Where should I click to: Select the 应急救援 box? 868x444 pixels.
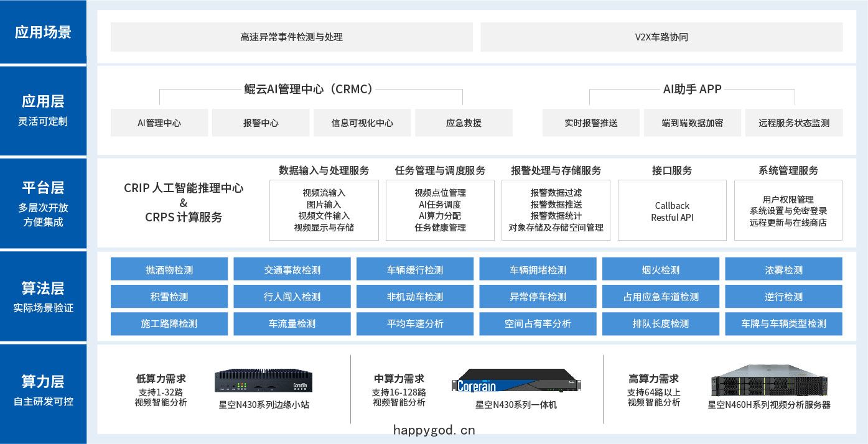pos(464,123)
